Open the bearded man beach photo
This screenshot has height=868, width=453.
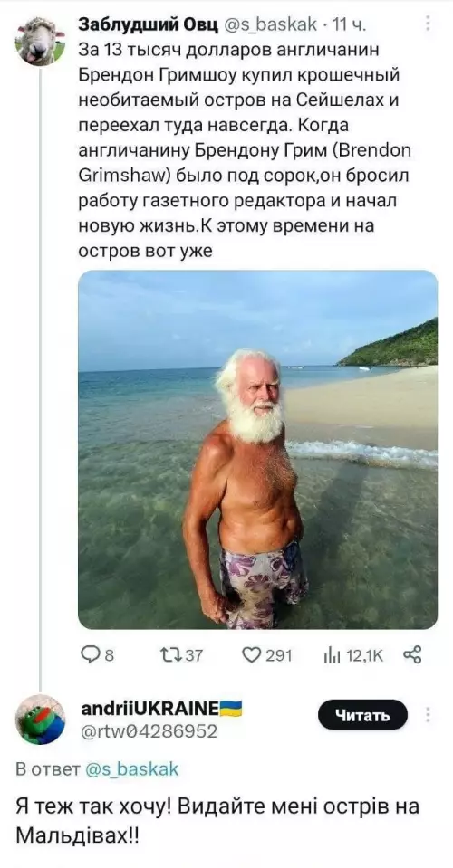(x=257, y=450)
